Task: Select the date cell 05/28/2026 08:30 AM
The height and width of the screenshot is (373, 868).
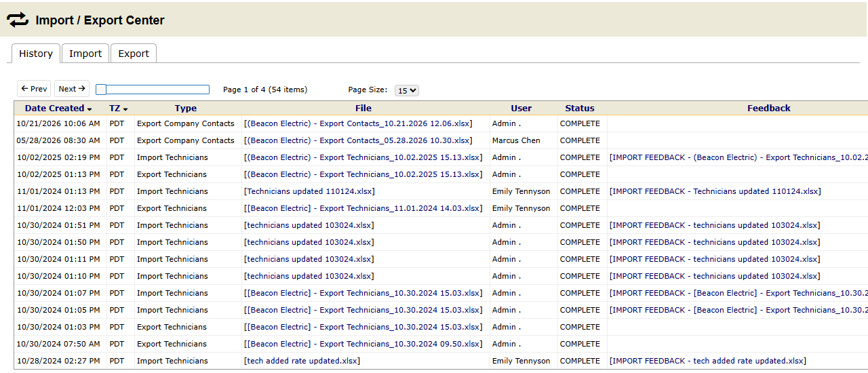Action: click(x=58, y=140)
